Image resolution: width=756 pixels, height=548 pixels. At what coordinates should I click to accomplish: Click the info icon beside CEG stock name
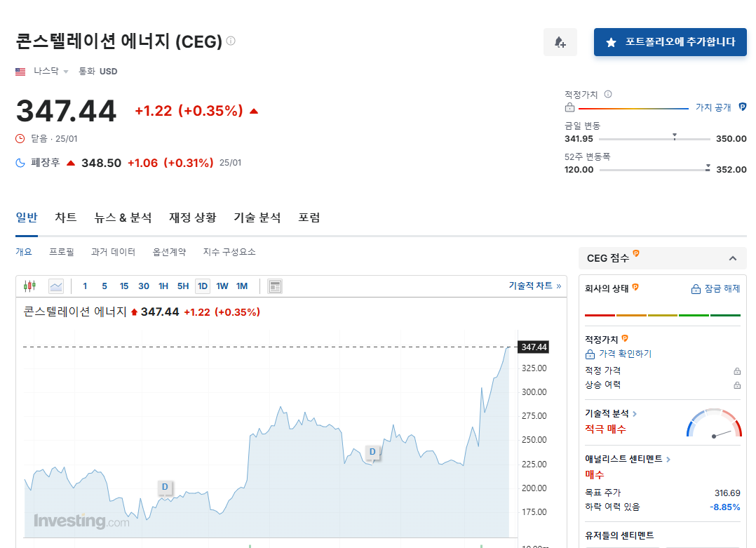[229, 41]
